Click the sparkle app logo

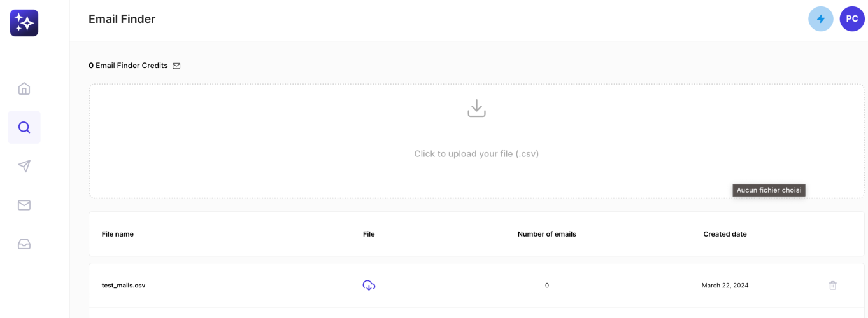point(24,23)
